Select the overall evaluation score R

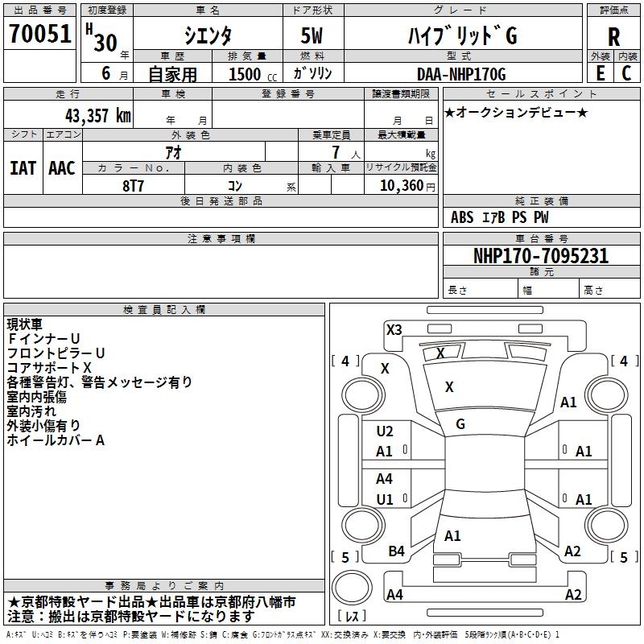point(613,37)
